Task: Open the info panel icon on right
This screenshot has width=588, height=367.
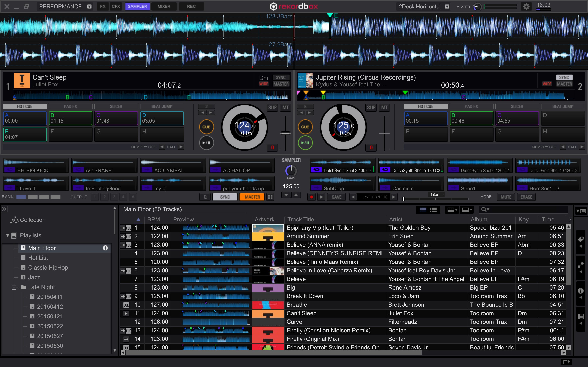Action: 580,291
